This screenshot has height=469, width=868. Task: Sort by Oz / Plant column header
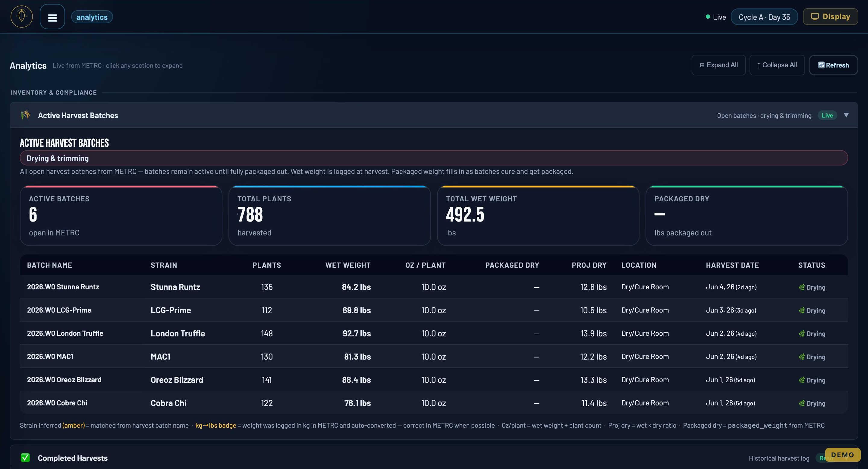[x=425, y=265]
